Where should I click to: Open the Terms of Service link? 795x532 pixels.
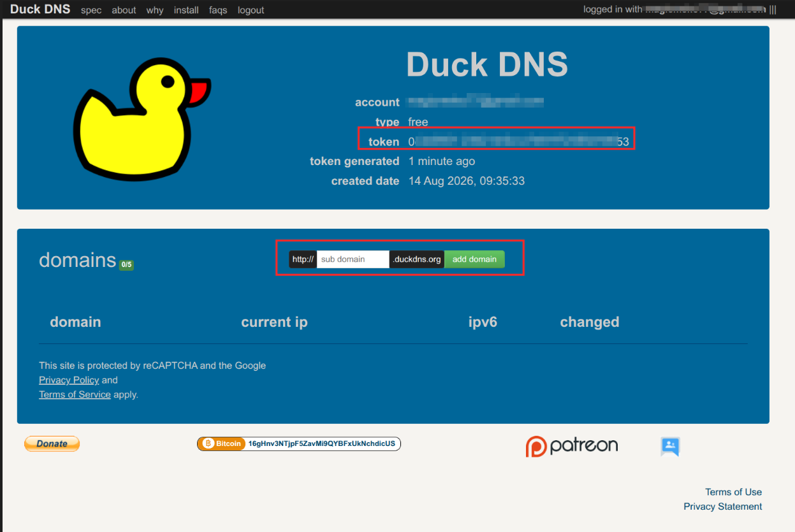coord(75,394)
